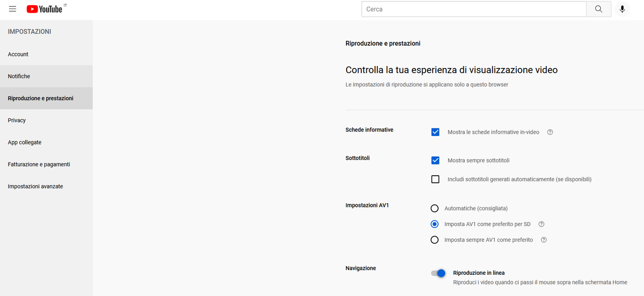Image resolution: width=644 pixels, height=296 pixels.
Task: Open the hamburger guide menu
Action: point(13,9)
